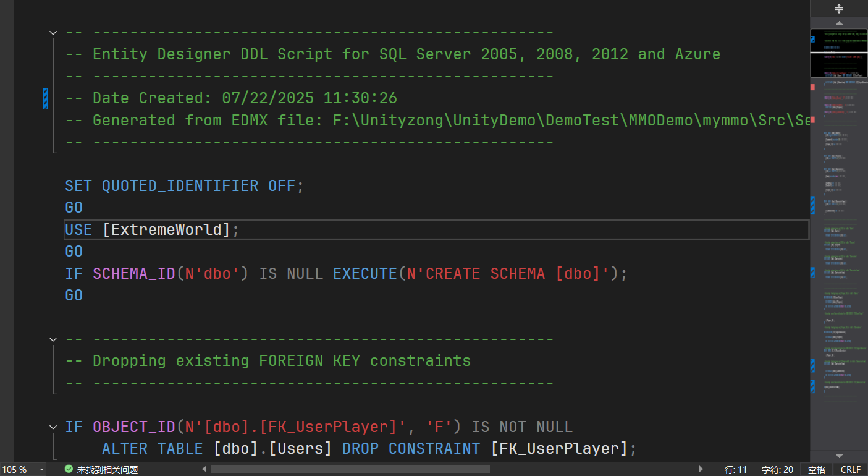Open the 105 % zoom level dropdown

point(41,469)
